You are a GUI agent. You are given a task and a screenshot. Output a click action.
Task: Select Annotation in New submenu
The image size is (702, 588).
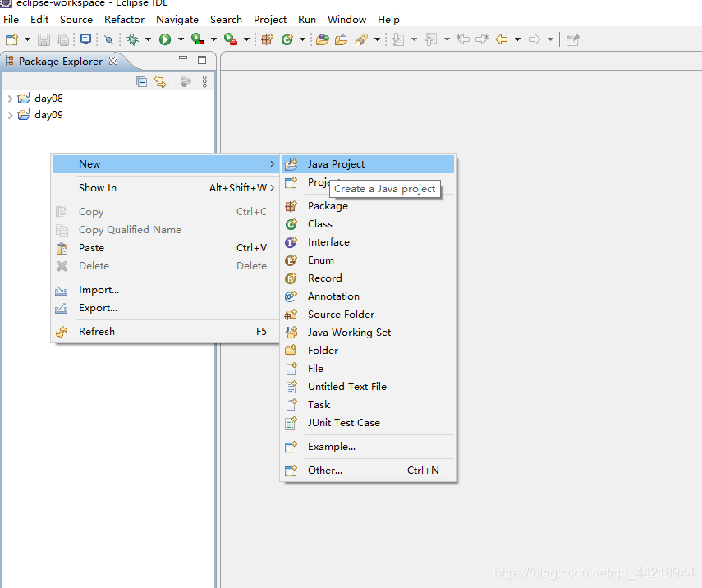368,296
